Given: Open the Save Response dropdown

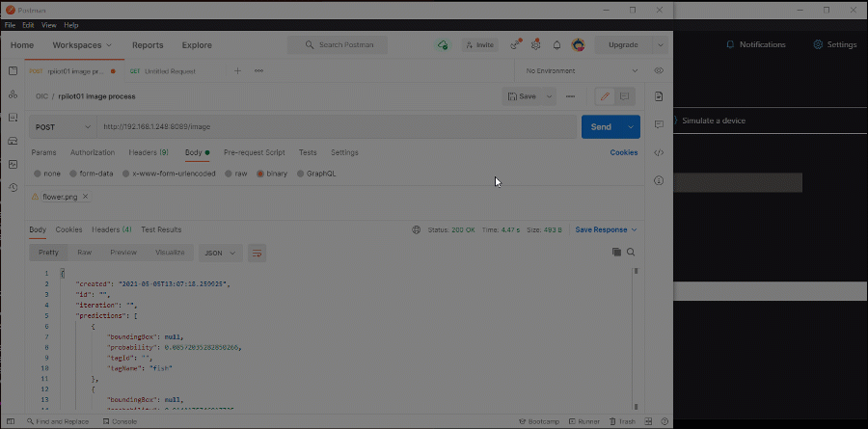Looking at the screenshot, I should [x=607, y=229].
